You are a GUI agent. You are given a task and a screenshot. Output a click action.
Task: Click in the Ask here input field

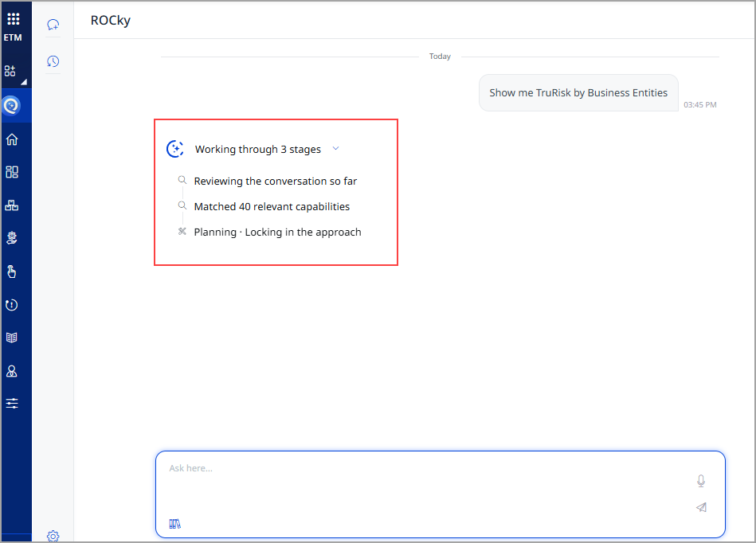(x=441, y=494)
